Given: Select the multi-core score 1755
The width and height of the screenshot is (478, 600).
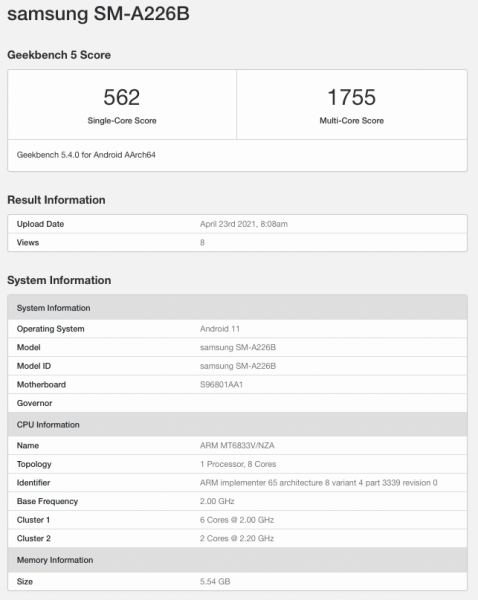Looking at the screenshot, I should click(352, 97).
